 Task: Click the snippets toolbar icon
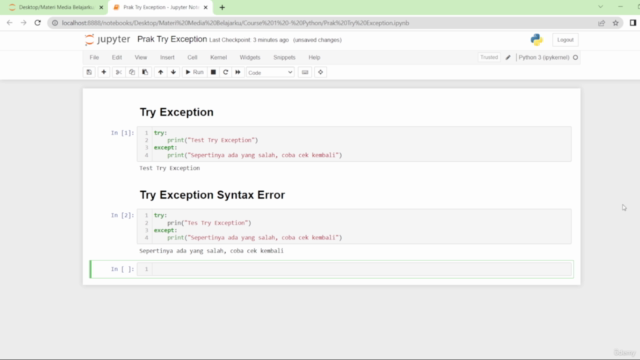click(320, 72)
